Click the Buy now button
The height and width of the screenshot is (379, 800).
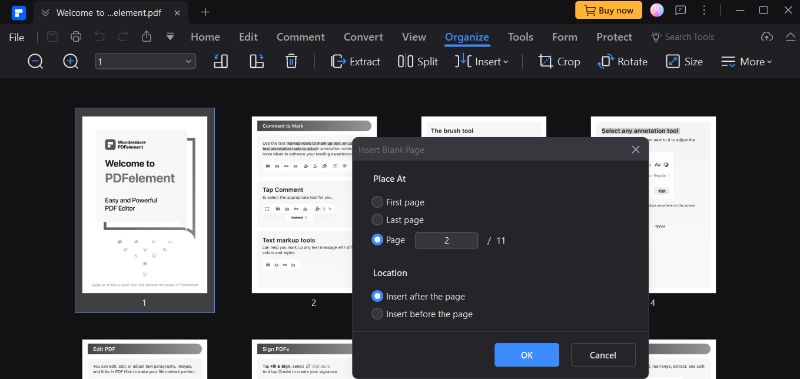(x=608, y=10)
